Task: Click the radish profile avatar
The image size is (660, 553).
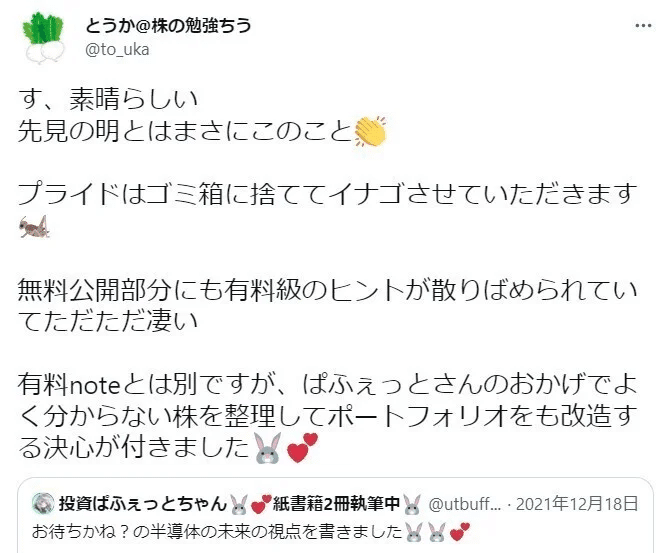Action: pyautogui.click(x=44, y=38)
